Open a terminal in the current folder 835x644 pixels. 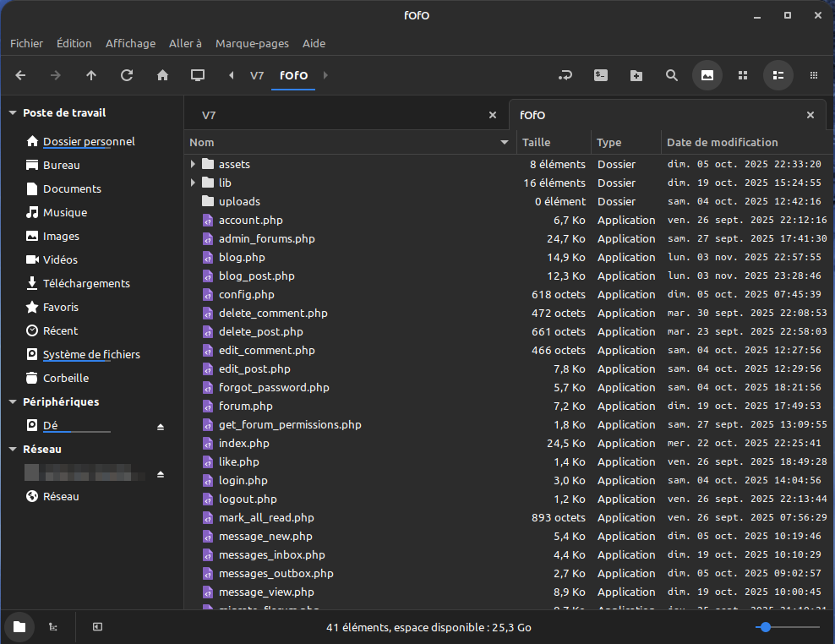tap(601, 75)
